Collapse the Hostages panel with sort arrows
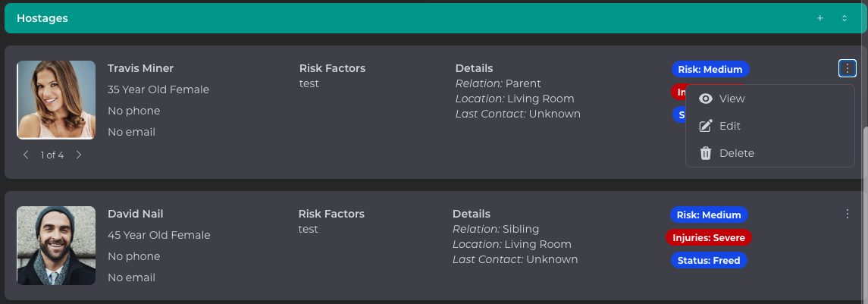The height and width of the screenshot is (304, 868). coord(844,18)
